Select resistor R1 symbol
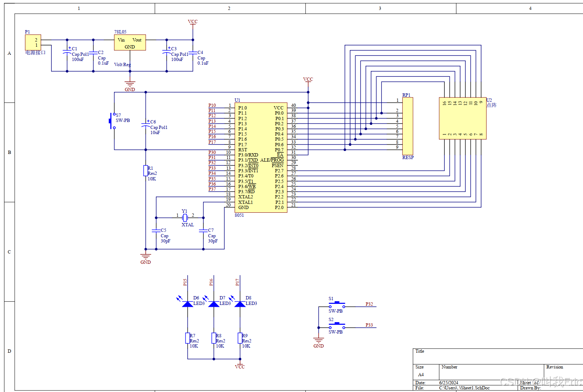Screen dimensions: 583x392 (146, 171)
